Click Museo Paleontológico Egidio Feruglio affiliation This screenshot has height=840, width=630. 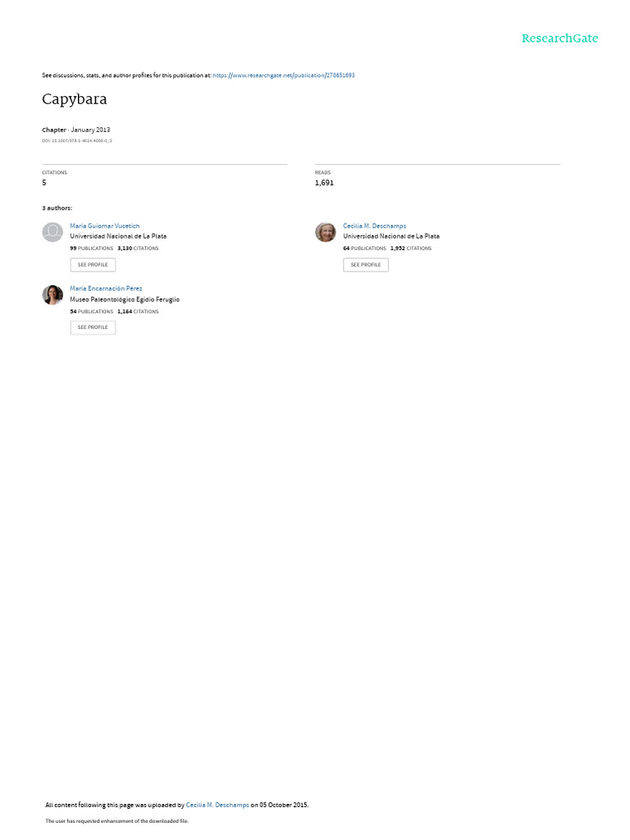pyautogui.click(x=125, y=299)
